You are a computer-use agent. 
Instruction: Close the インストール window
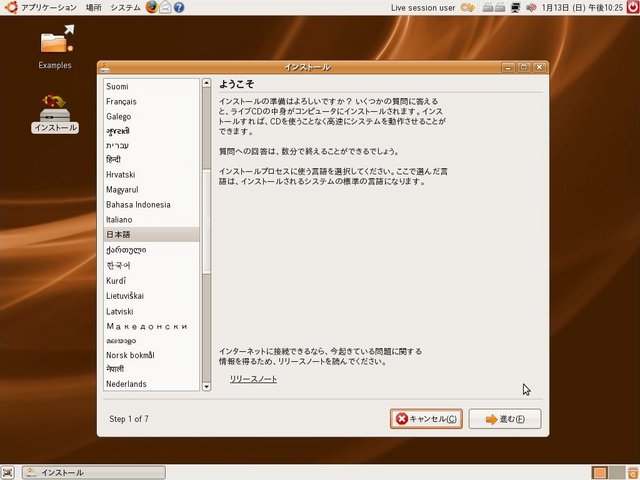(539, 67)
